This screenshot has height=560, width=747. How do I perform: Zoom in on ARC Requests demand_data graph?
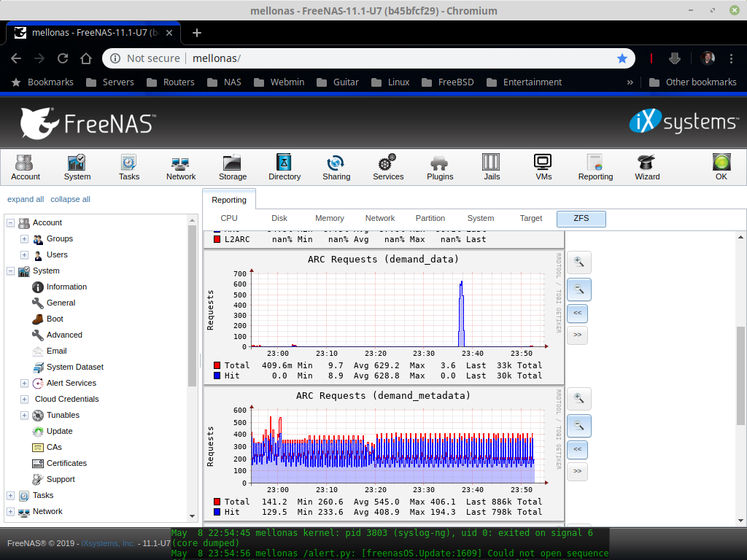pyautogui.click(x=578, y=262)
